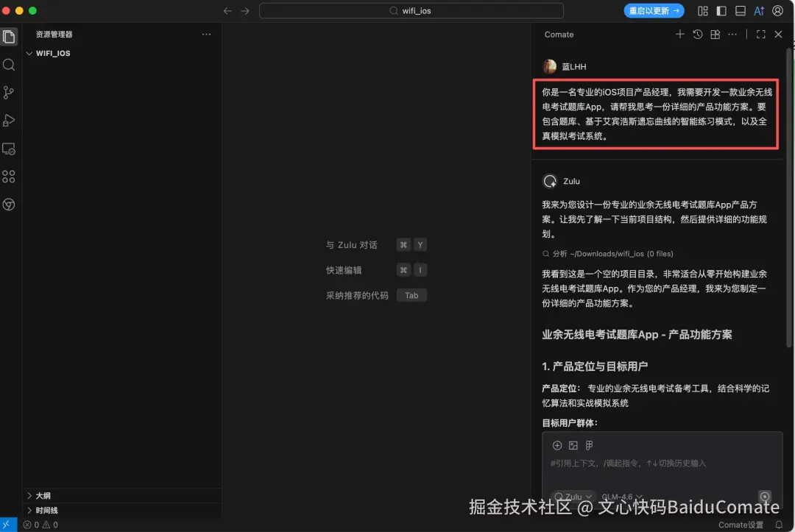The width and height of the screenshot is (795, 532).
Task: Click the 业余无线电考试题库App - 产品功能方案 heading
Action: [637, 334]
